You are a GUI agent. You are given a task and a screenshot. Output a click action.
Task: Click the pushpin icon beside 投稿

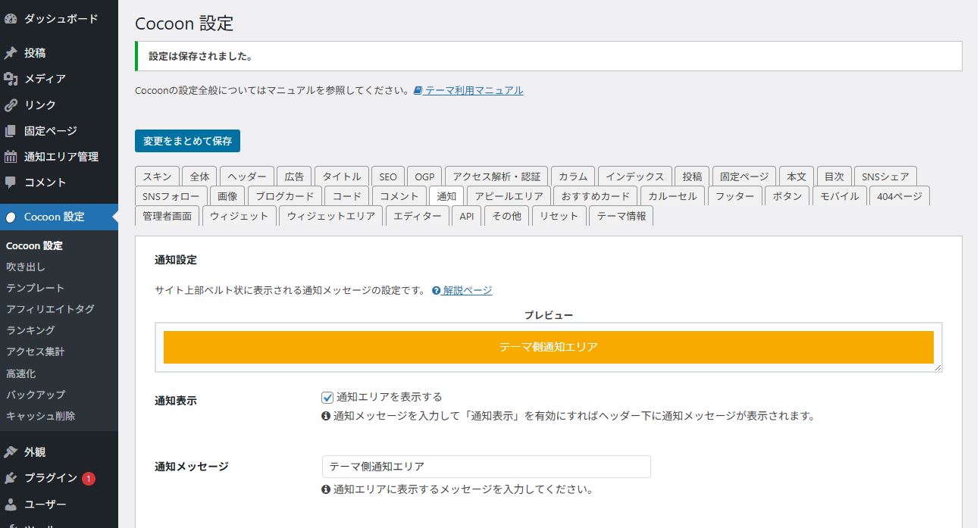pyautogui.click(x=11, y=53)
